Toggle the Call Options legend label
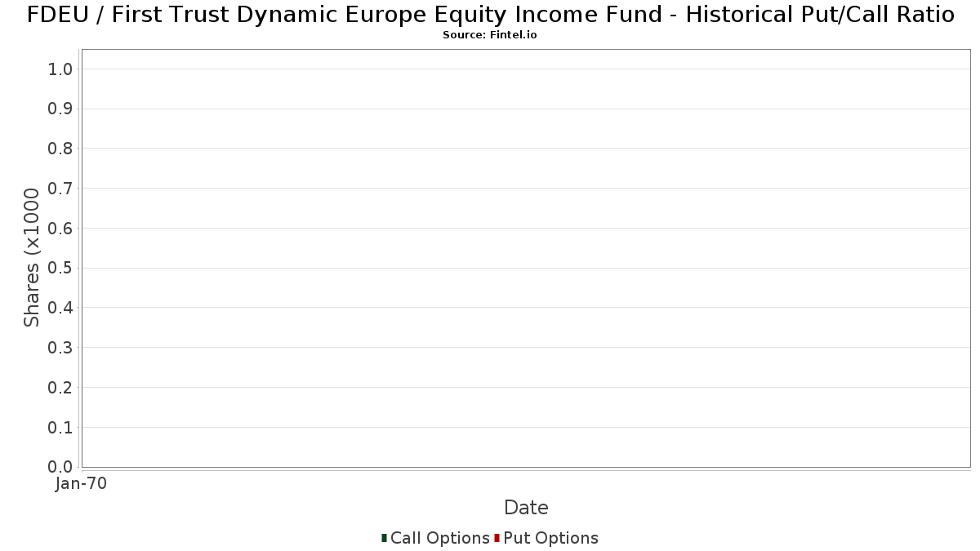Viewport: 980px width, 551px height. (x=440, y=538)
